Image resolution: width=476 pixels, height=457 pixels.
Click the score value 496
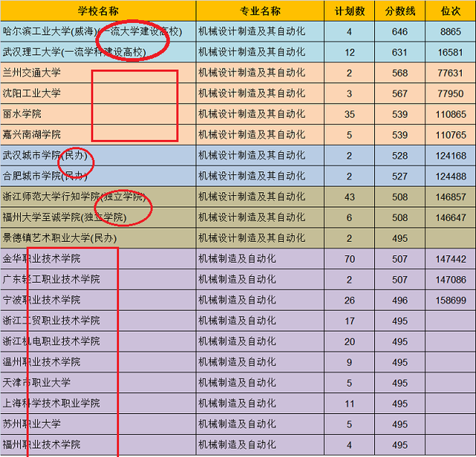point(400,300)
